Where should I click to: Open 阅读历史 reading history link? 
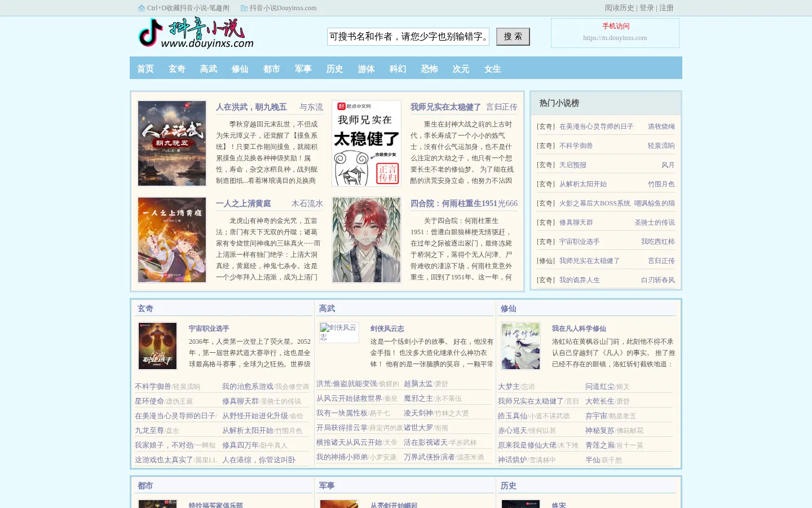(x=619, y=8)
